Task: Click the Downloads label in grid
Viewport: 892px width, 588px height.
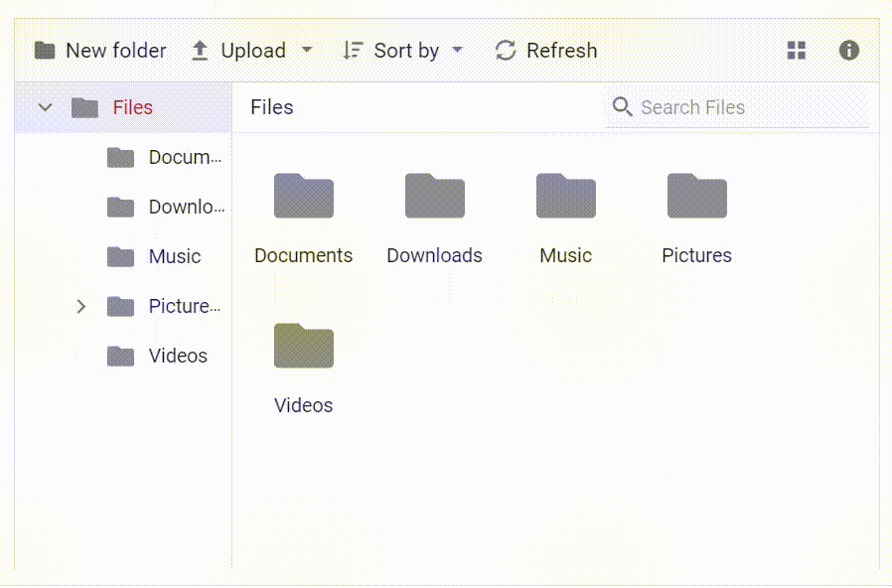Action: pyautogui.click(x=435, y=255)
